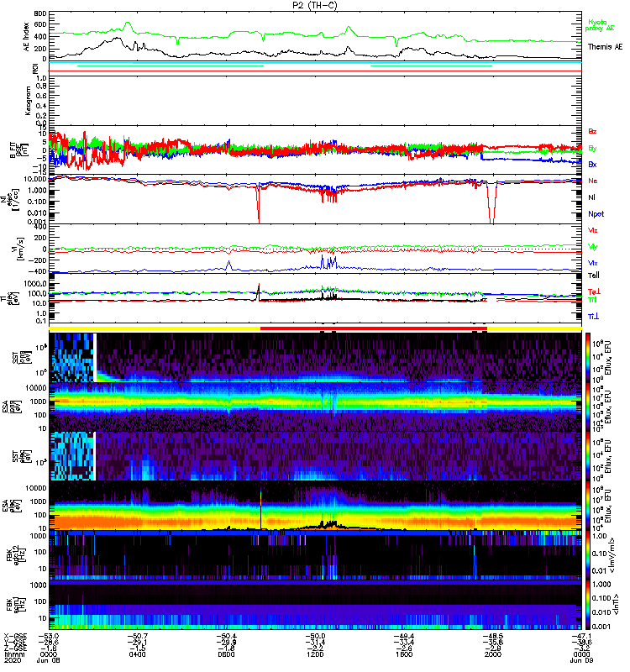Select the 'Themis AE' legend label

(x=605, y=47)
